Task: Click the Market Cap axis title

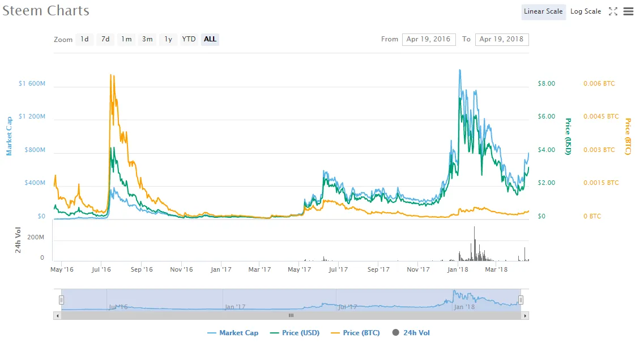Action: tap(9, 136)
